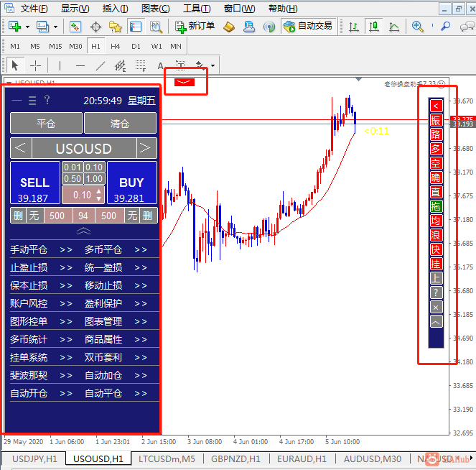476x470 pixels.
Task: Select the MN monthly timeframe
Action: [176, 47]
